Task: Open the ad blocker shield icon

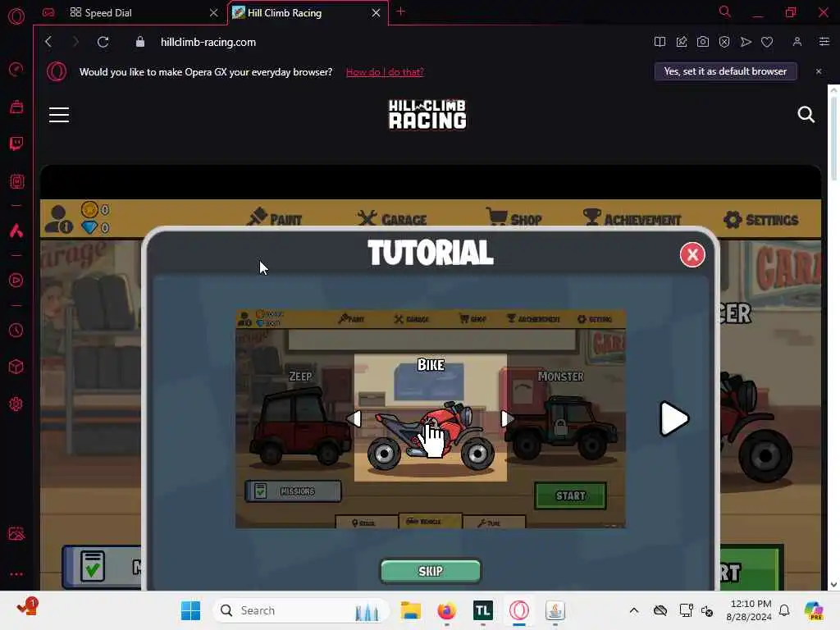Action: coord(724,42)
